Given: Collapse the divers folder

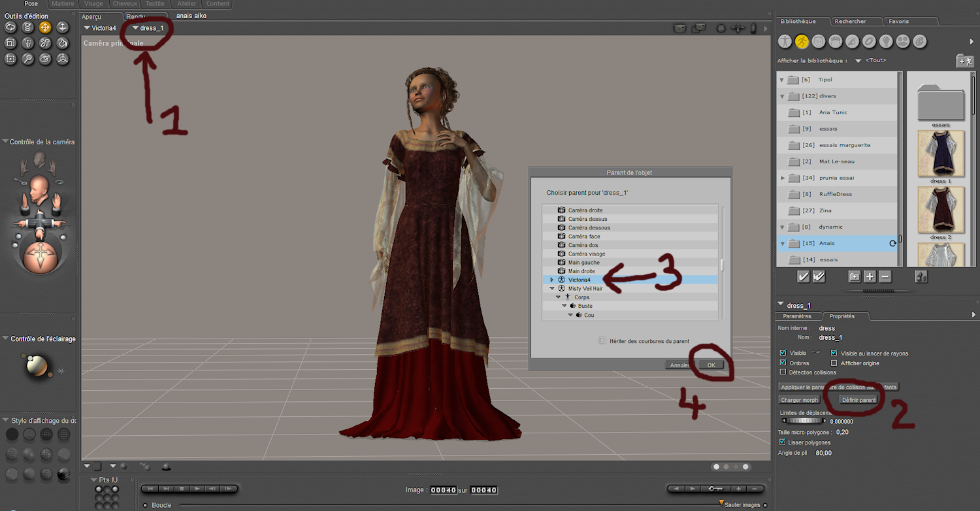Looking at the screenshot, I should click(782, 96).
